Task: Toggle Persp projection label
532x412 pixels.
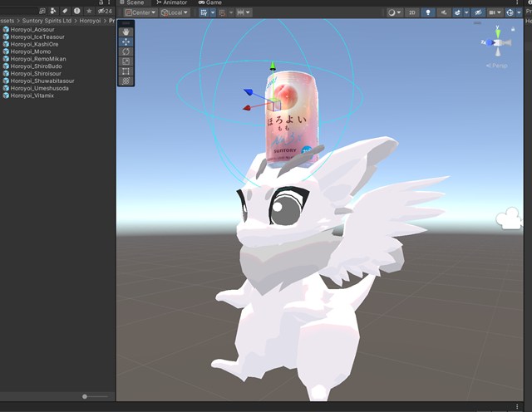Action: 497,66
